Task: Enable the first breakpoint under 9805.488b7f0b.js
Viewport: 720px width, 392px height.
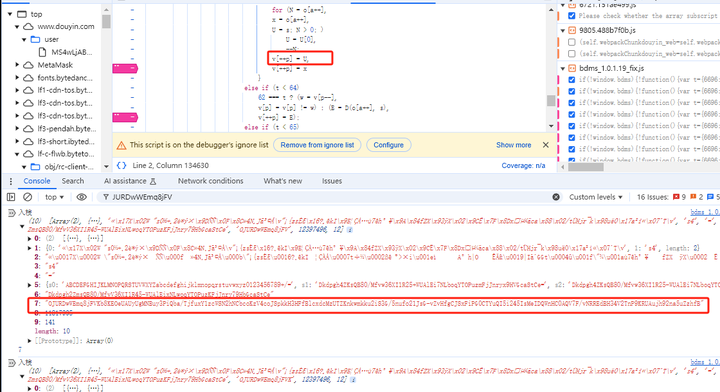Action: tap(572, 42)
